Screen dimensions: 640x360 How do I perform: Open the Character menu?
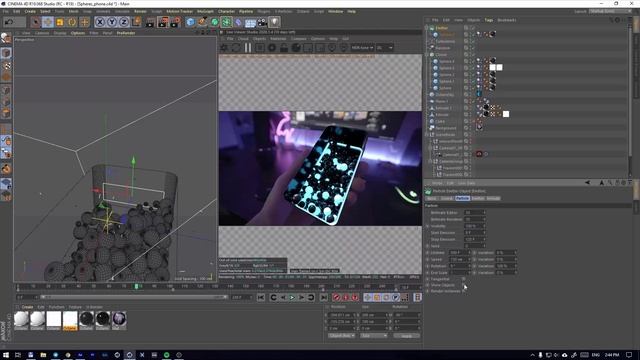(x=226, y=11)
